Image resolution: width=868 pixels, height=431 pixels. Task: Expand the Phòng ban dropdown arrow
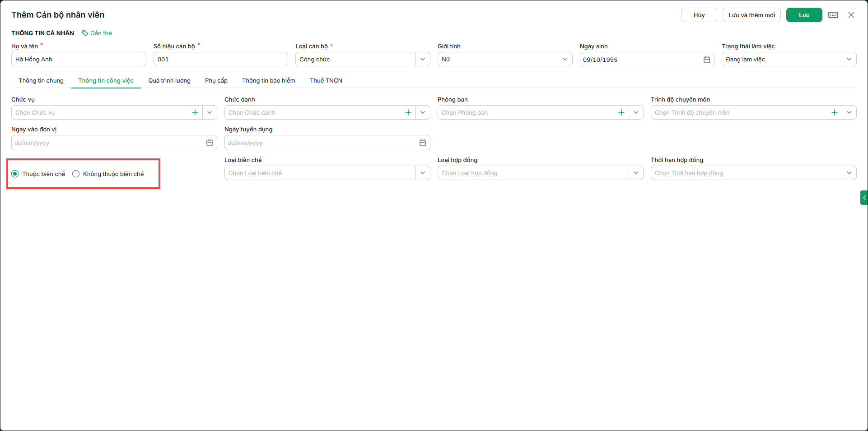point(636,112)
